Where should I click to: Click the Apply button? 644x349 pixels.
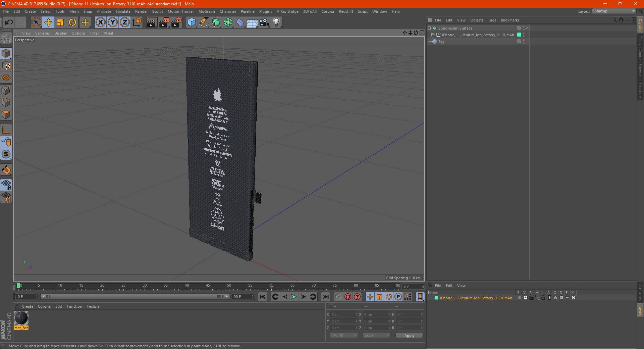[x=409, y=335]
